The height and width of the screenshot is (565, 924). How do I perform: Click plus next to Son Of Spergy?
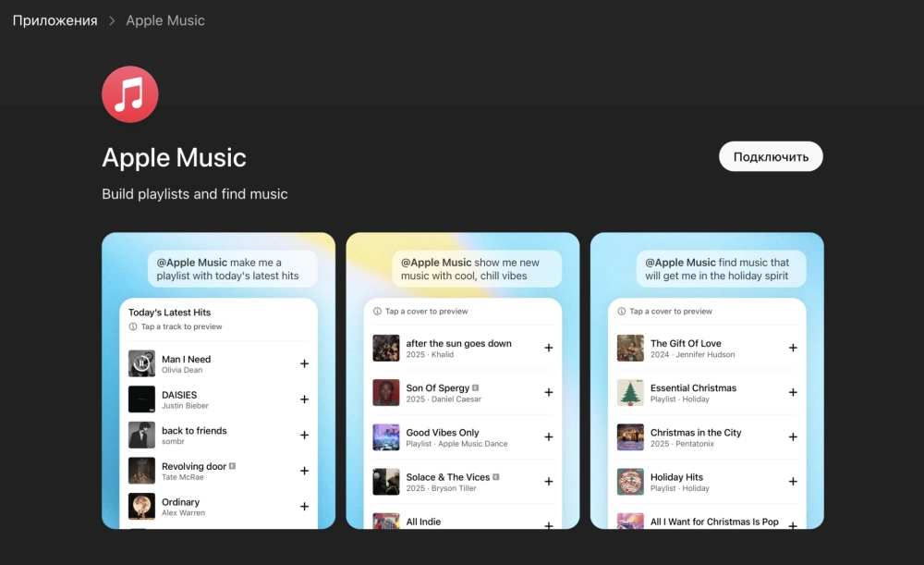548,392
